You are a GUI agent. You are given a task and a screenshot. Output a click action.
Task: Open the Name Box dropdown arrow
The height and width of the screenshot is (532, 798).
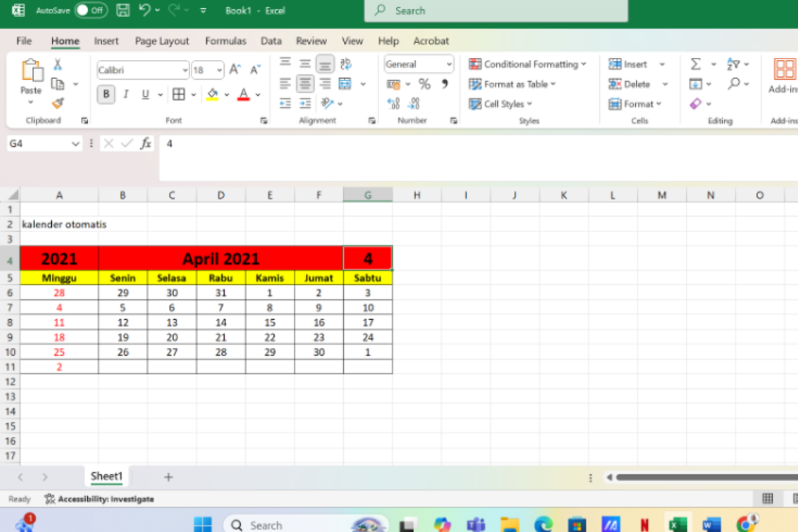[75, 144]
